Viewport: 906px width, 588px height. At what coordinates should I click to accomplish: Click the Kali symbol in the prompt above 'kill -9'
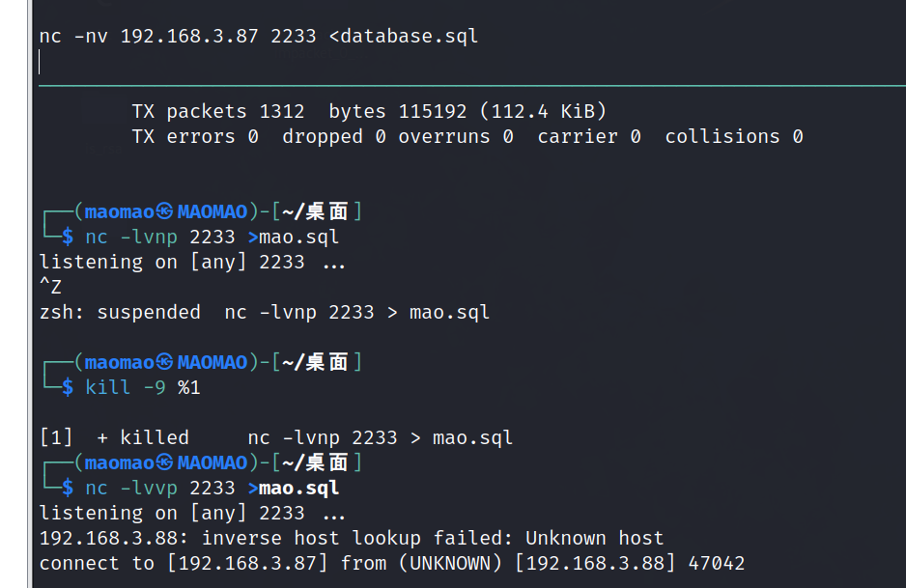(x=165, y=362)
